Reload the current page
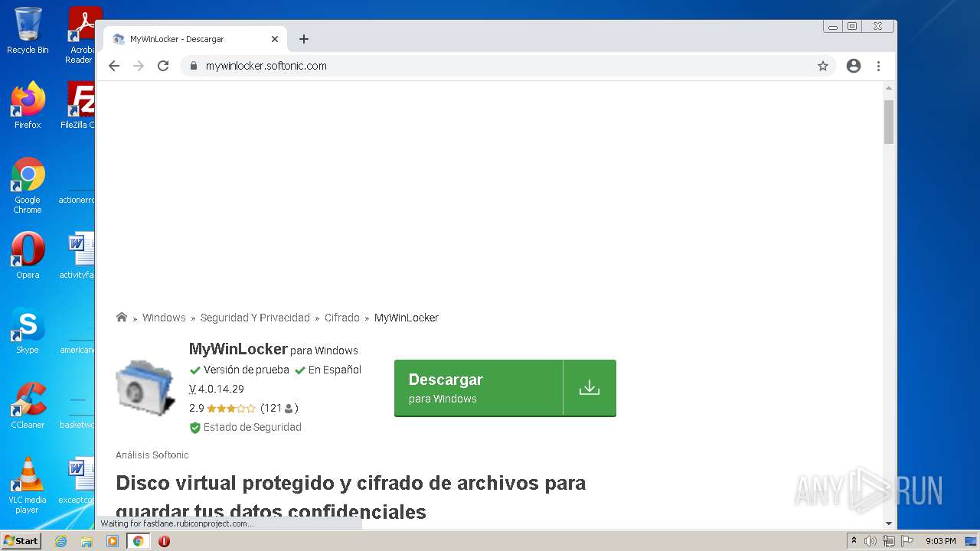The width and height of the screenshot is (980, 551). (x=163, y=66)
